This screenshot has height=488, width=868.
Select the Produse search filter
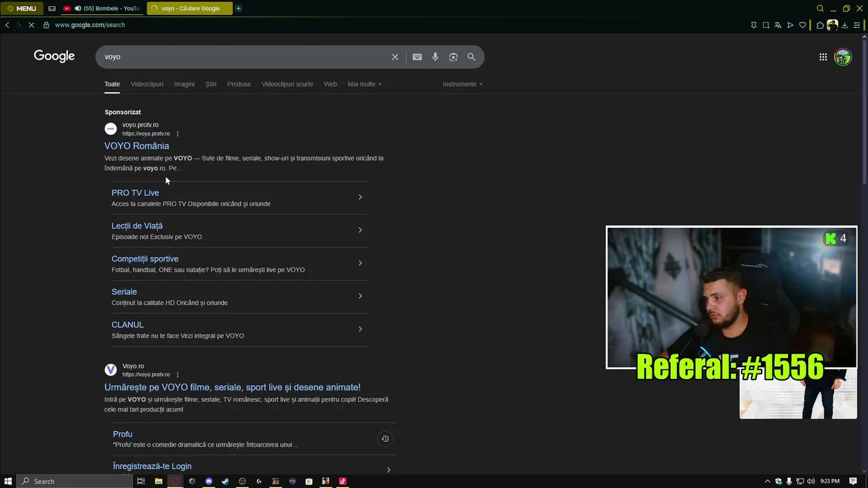point(239,84)
